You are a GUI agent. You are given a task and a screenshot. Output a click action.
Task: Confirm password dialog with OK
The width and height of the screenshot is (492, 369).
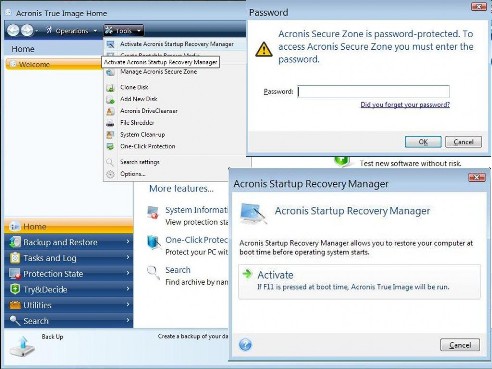pos(423,142)
